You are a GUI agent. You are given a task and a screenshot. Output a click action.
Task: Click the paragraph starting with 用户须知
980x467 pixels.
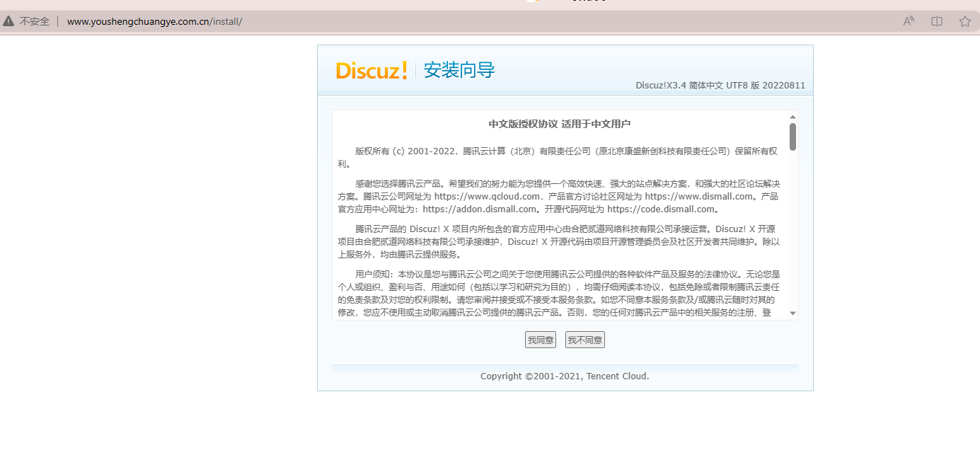(559, 293)
